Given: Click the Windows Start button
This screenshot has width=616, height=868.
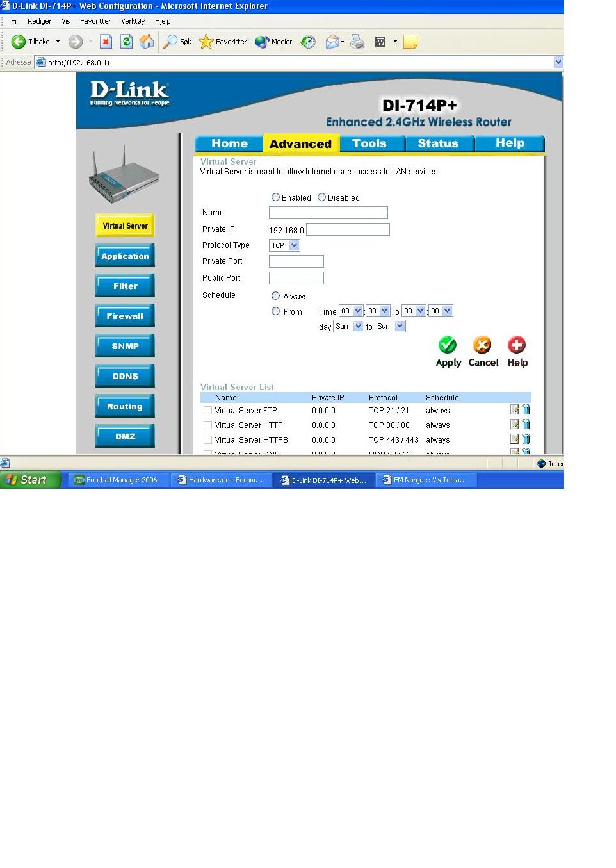Looking at the screenshot, I should tap(30, 480).
